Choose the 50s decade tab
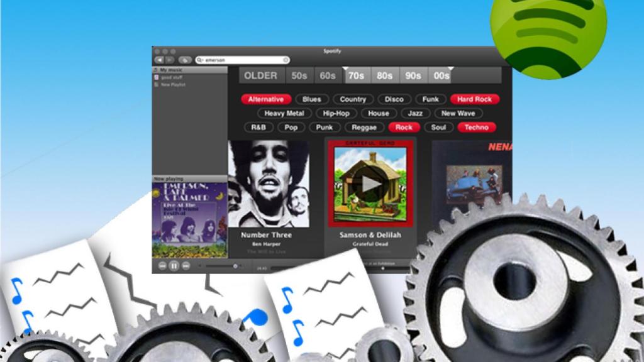 coord(299,75)
